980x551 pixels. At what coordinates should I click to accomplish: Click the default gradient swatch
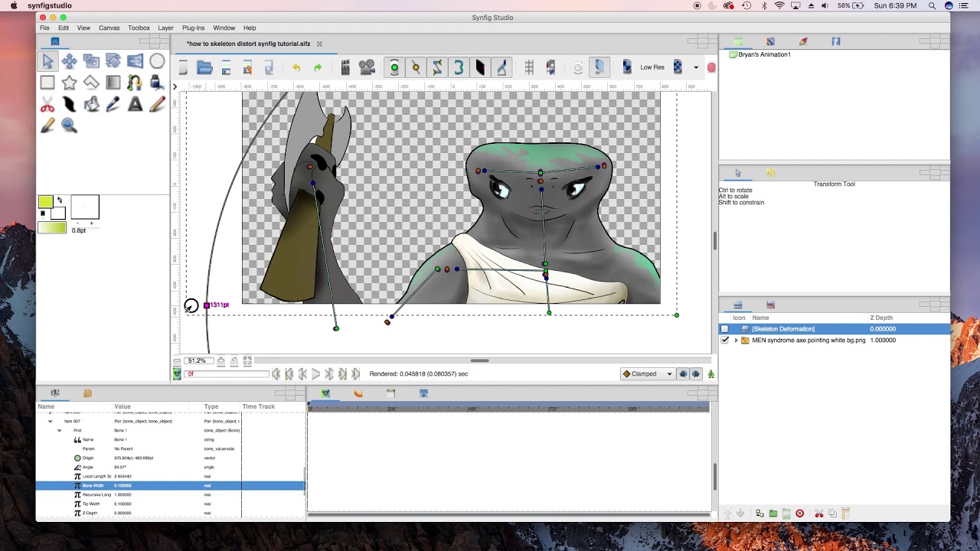coord(52,227)
